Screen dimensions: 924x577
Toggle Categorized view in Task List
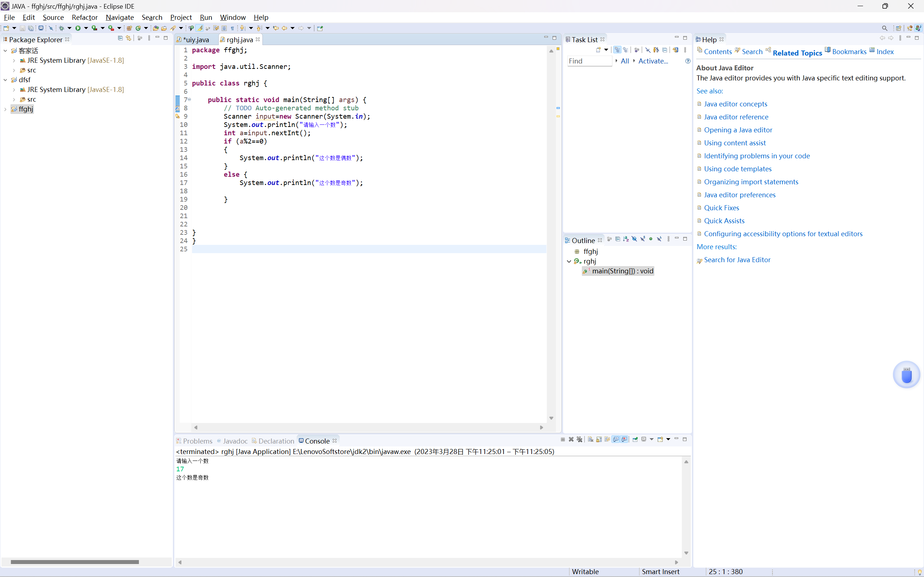coord(617,50)
